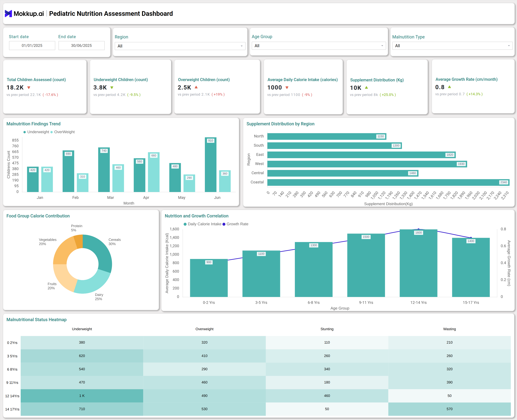
Task: Click heatmap cell 620 for 3 5Yrs
Action: (x=82, y=356)
